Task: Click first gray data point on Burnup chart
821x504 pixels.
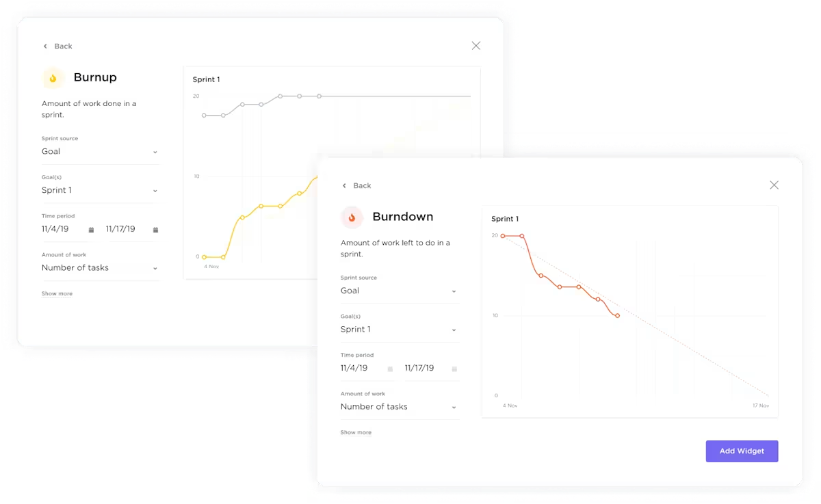Action: pyautogui.click(x=204, y=116)
